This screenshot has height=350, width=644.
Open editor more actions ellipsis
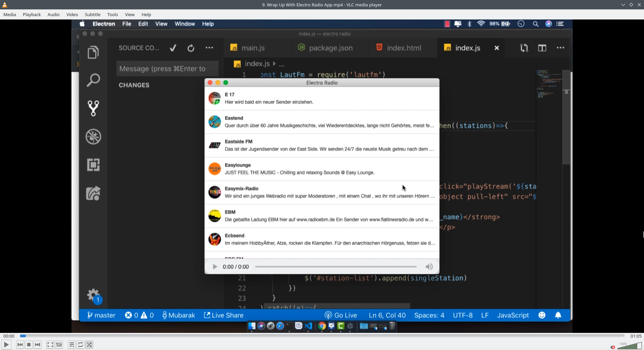(560, 48)
